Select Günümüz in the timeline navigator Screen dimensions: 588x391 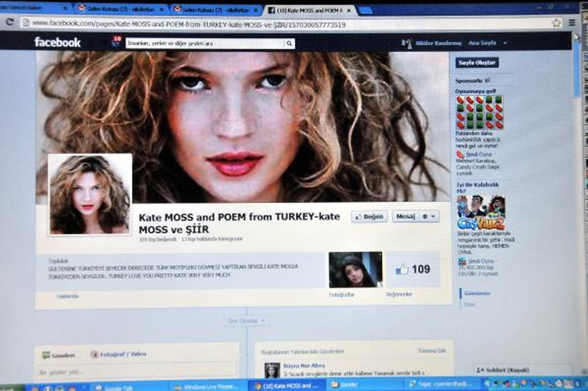pos(477,293)
